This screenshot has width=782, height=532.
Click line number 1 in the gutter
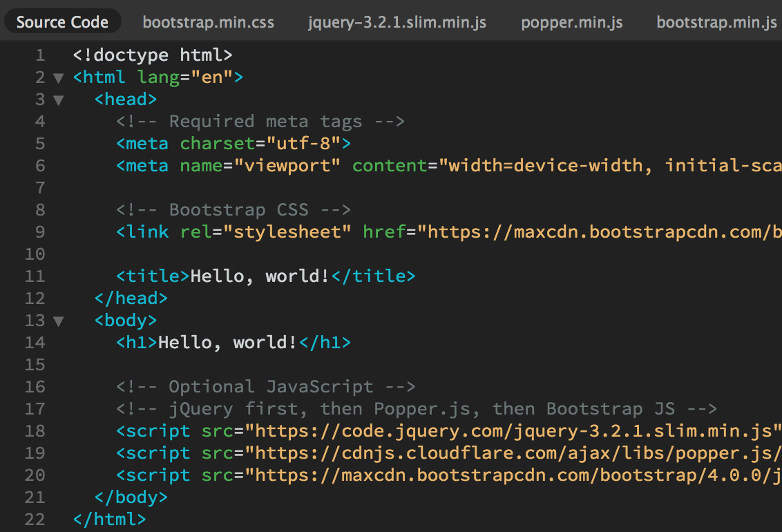tap(40, 55)
